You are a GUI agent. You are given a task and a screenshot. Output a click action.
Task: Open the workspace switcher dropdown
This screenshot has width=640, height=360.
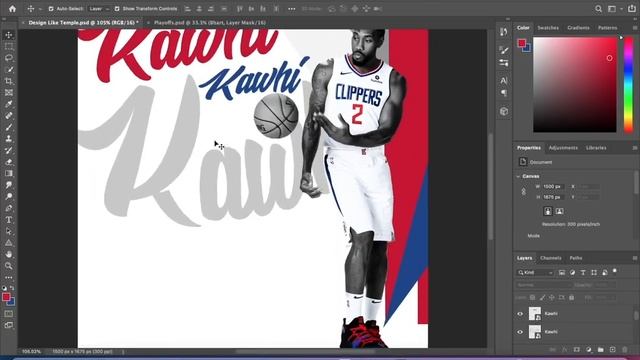(x=614, y=9)
